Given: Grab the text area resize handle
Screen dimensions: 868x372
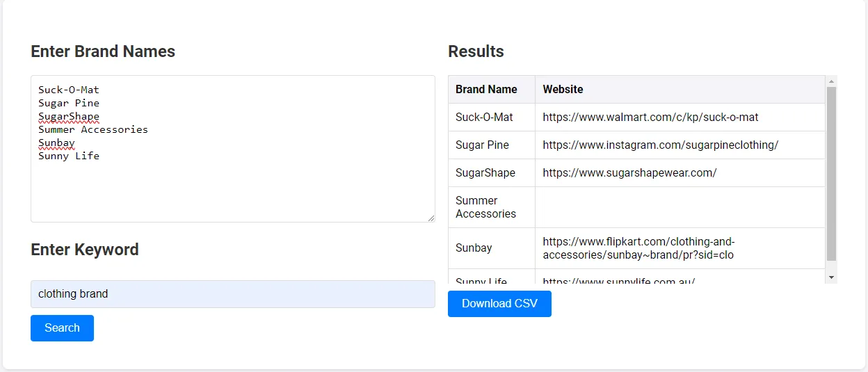Looking at the screenshot, I should [431, 218].
